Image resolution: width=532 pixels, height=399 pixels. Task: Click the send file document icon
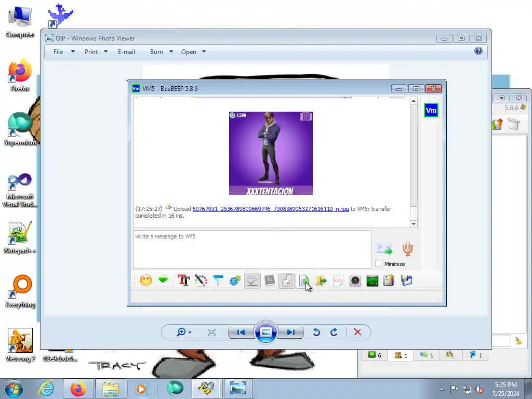(x=304, y=281)
